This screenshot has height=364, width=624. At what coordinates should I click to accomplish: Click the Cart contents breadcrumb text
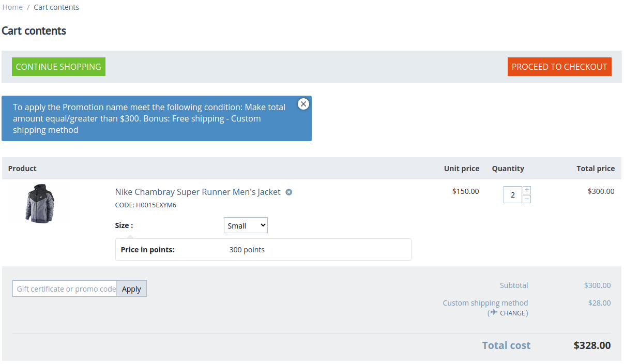tap(56, 7)
